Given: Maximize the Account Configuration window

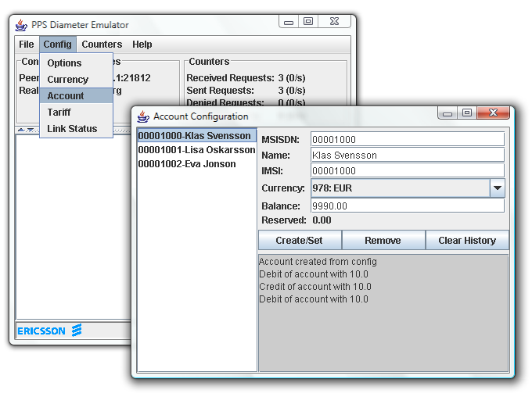Looking at the screenshot, I should [x=467, y=113].
